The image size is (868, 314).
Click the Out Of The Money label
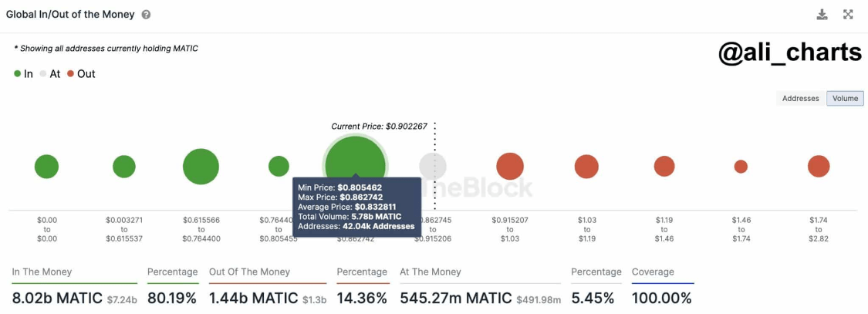point(250,272)
